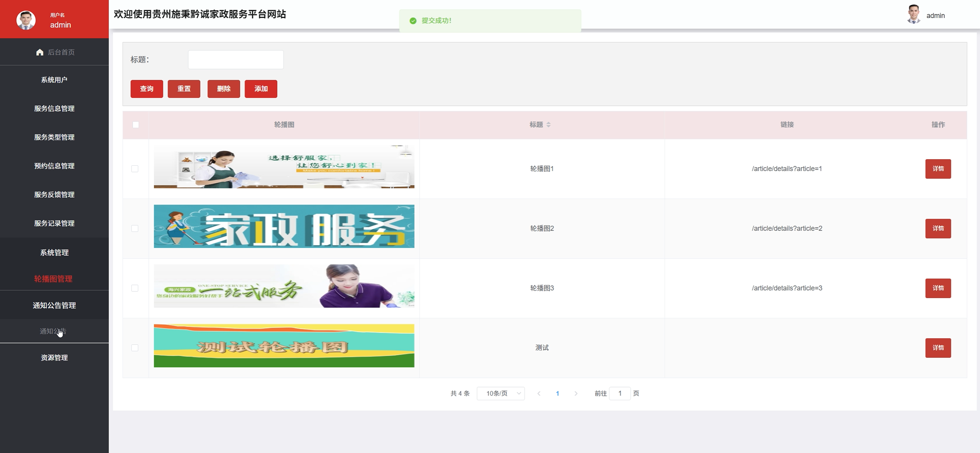Click the admin avatar in sidebar header
The image size is (980, 453).
pos(26,20)
